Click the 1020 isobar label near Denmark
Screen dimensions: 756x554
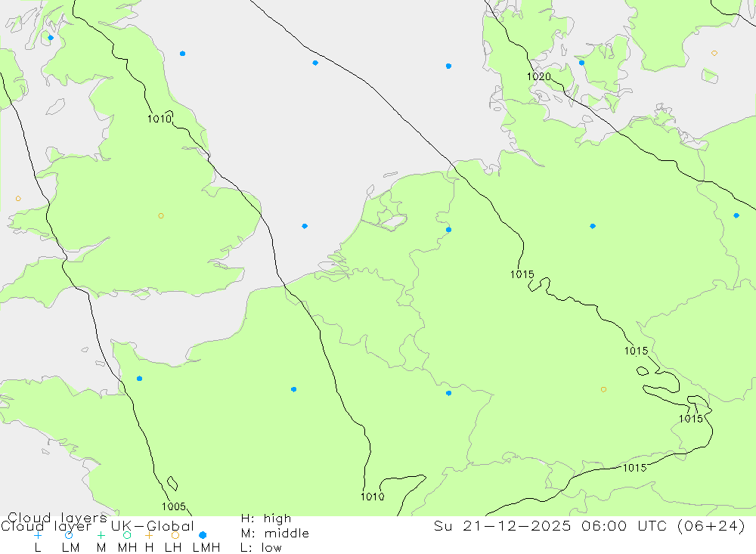(538, 76)
